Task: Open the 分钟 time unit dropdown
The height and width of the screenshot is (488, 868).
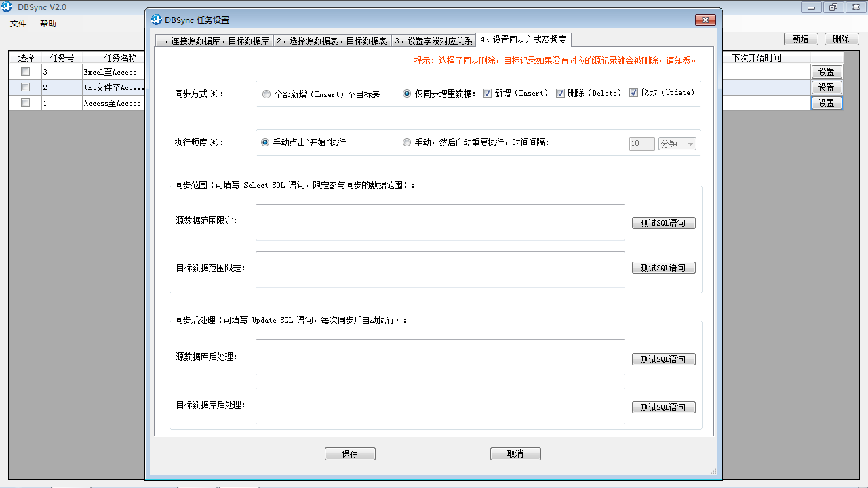Action: (x=677, y=143)
